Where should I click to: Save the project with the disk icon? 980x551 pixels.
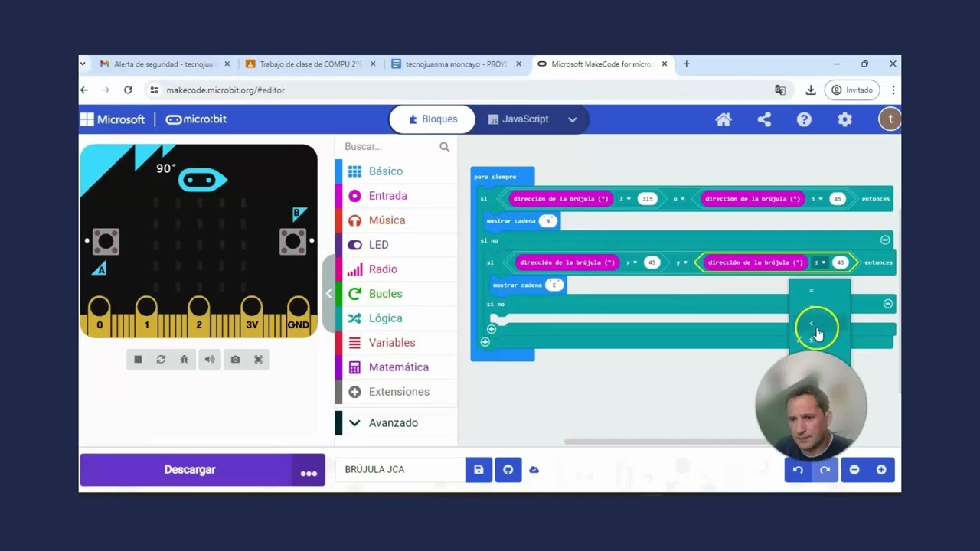click(479, 469)
